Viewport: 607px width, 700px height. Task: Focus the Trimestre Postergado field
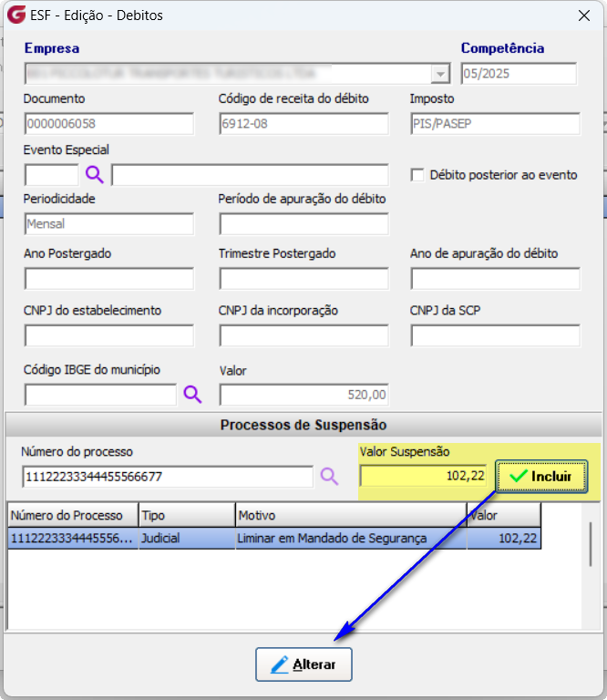click(303, 279)
